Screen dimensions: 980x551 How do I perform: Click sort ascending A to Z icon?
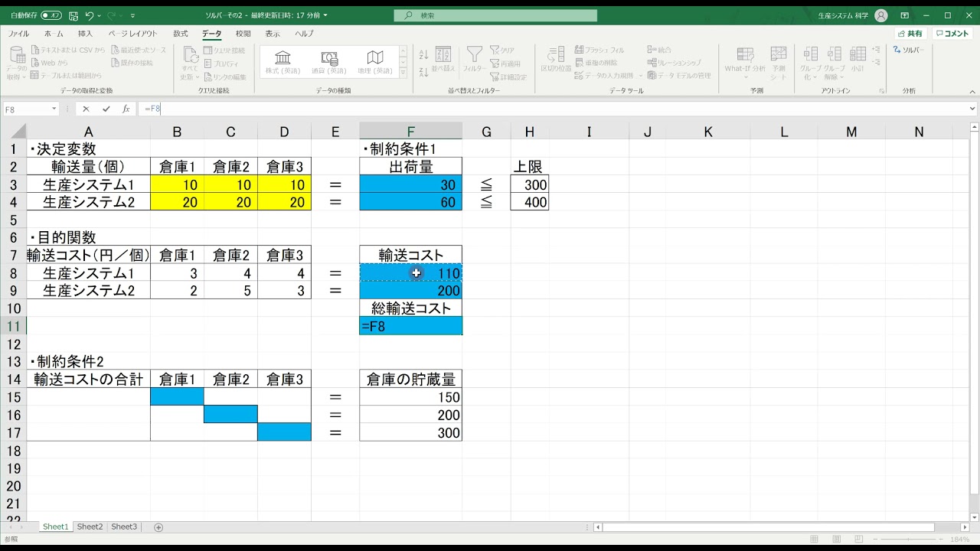(423, 54)
